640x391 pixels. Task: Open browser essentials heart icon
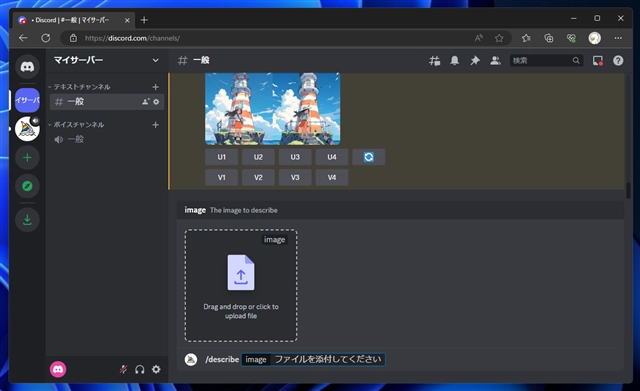[571, 38]
